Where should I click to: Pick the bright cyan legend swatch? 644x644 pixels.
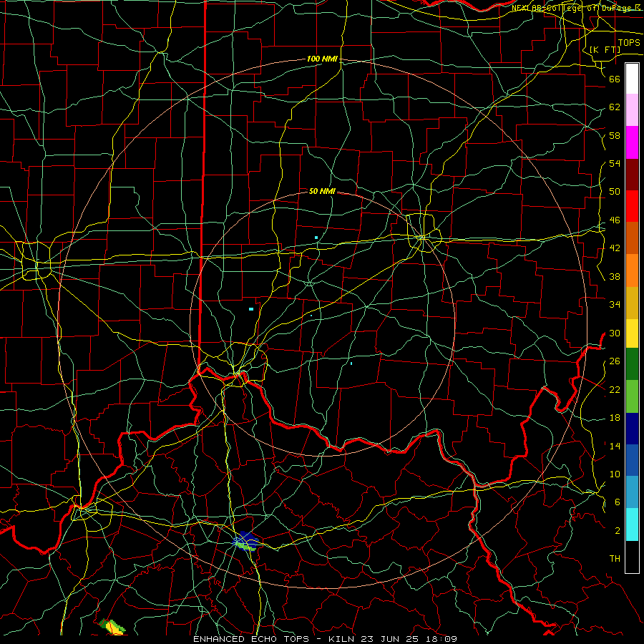(x=632, y=525)
